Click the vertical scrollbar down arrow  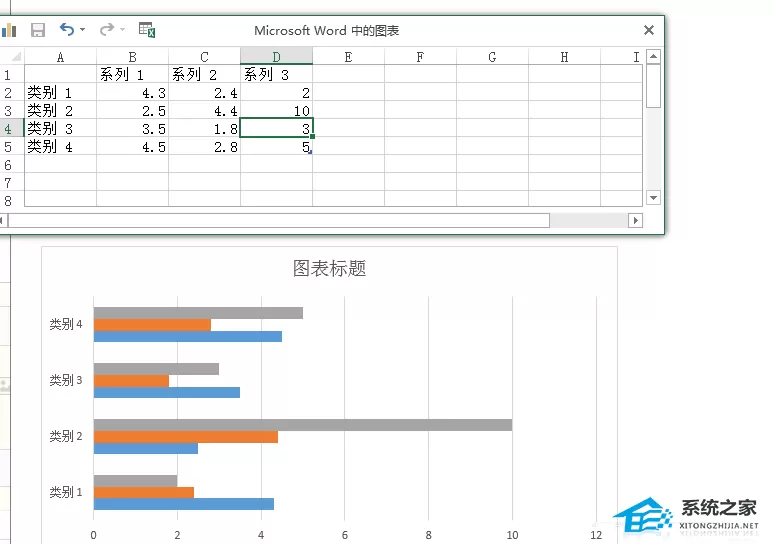(653, 198)
